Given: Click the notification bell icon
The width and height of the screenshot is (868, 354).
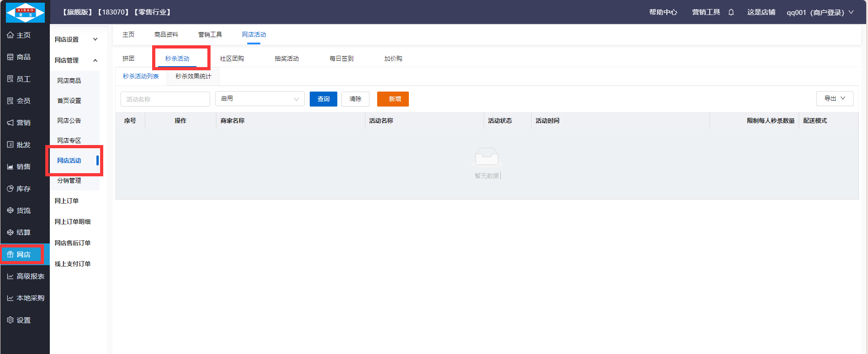Looking at the screenshot, I should click(731, 12).
